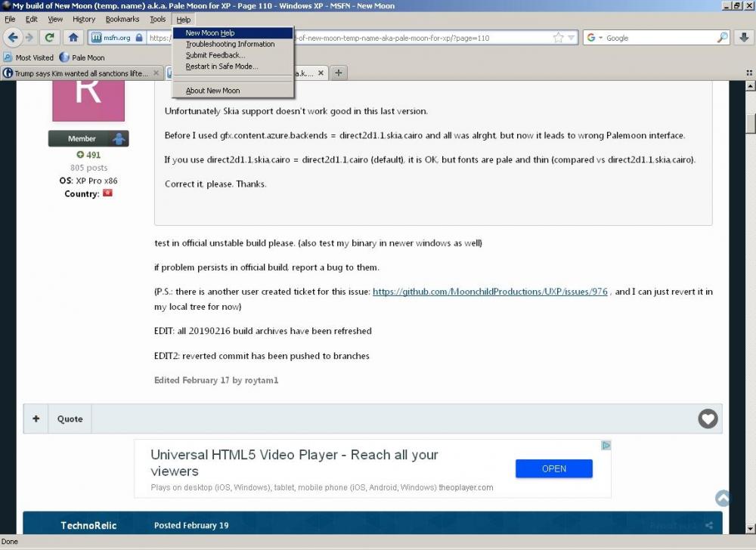Open a new tab with the plus button
The width and height of the screenshot is (756, 550).
(339, 73)
